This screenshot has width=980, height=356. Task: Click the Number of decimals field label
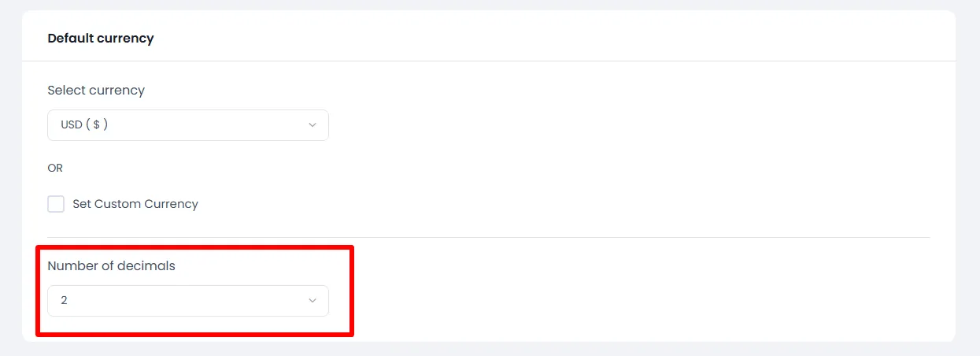[x=111, y=266]
